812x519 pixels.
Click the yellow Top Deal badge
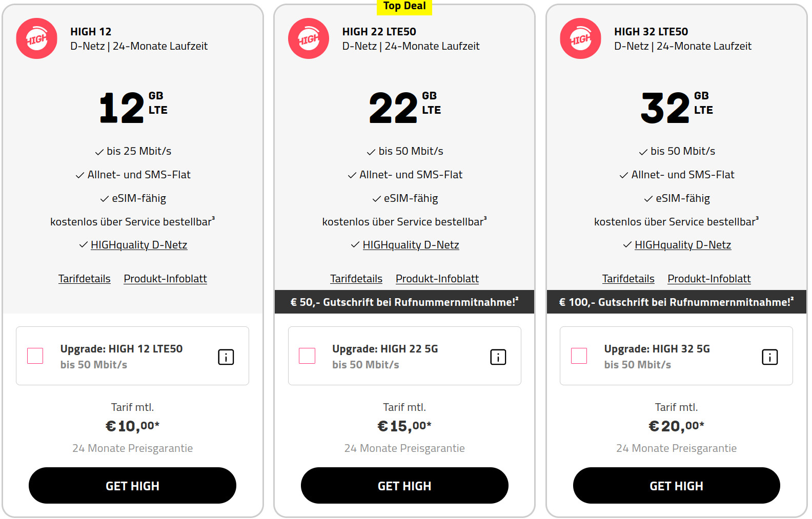pyautogui.click(x=404, y=6)
